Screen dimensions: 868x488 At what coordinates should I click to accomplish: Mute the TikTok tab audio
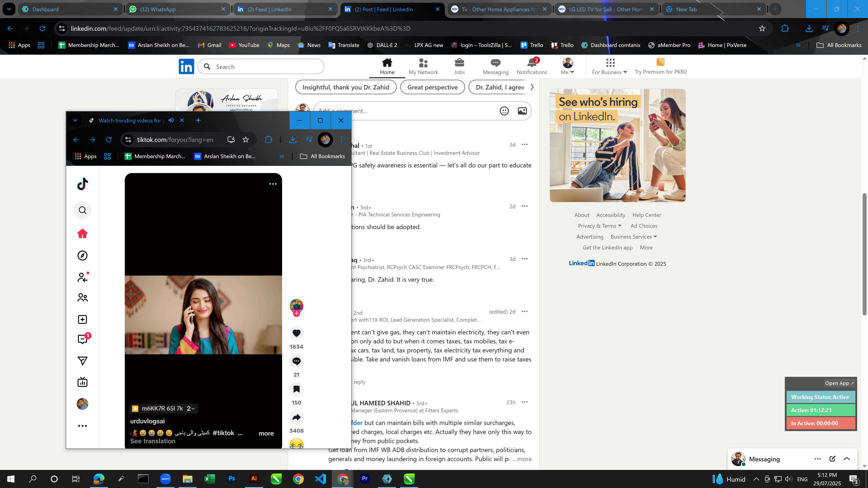[x=171, y=120]
